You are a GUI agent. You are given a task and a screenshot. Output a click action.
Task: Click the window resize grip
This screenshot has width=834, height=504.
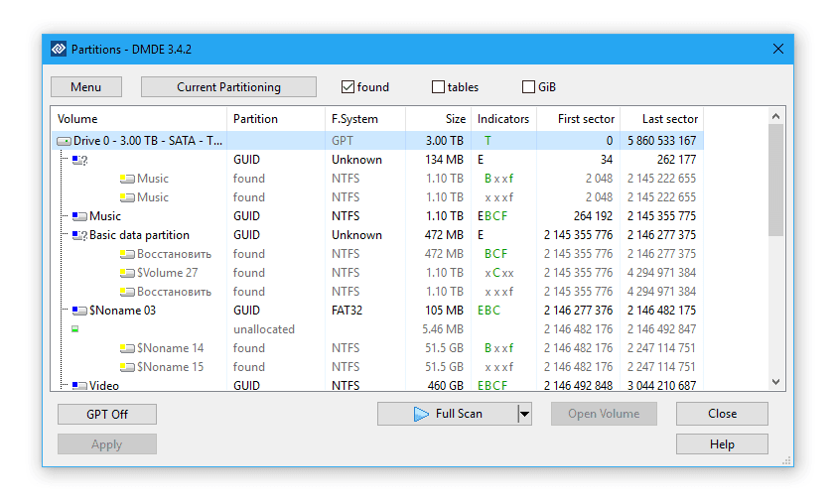tap(786, 460)
